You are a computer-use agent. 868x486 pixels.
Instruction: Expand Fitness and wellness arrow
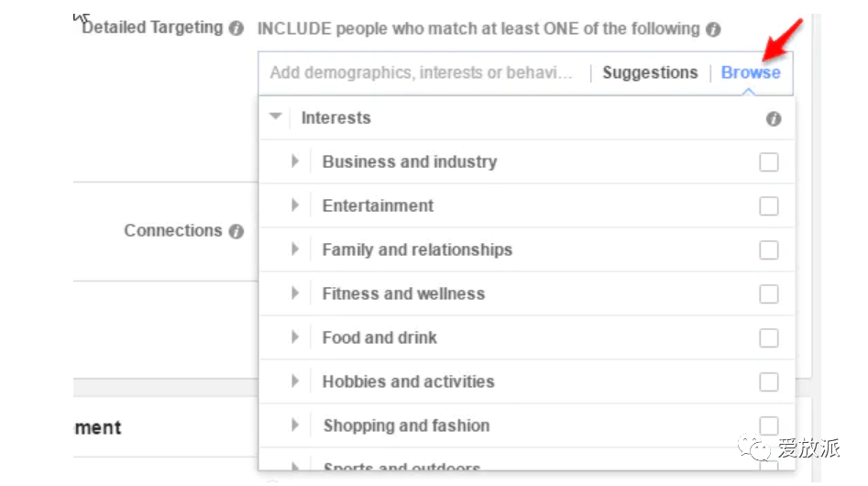(x=294, y=293)
